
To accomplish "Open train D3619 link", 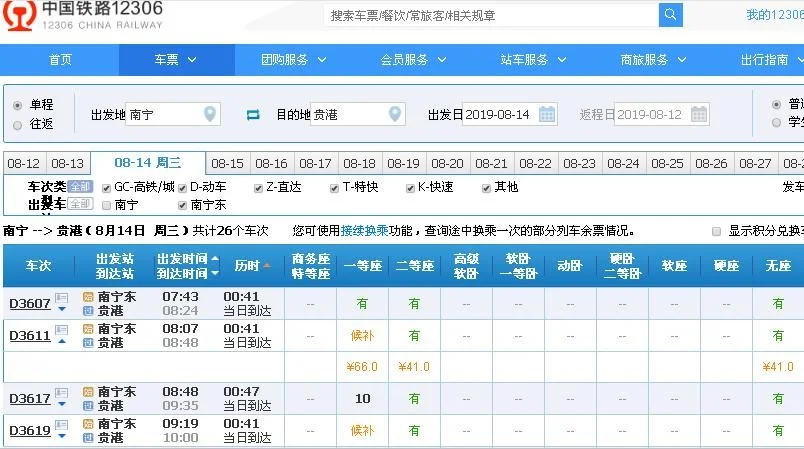I will pyautogui.click(x=30, y=431).
